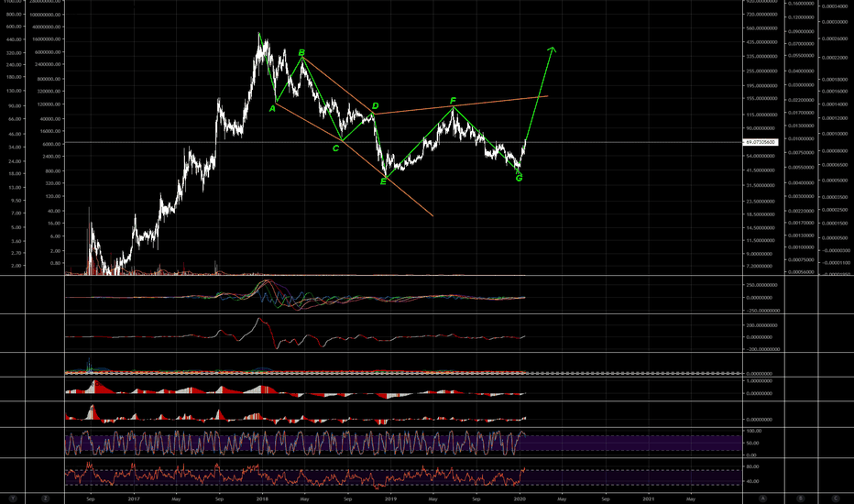
Task: Click the 440.00 value on left scale
Action: click(x=14, y=39)
